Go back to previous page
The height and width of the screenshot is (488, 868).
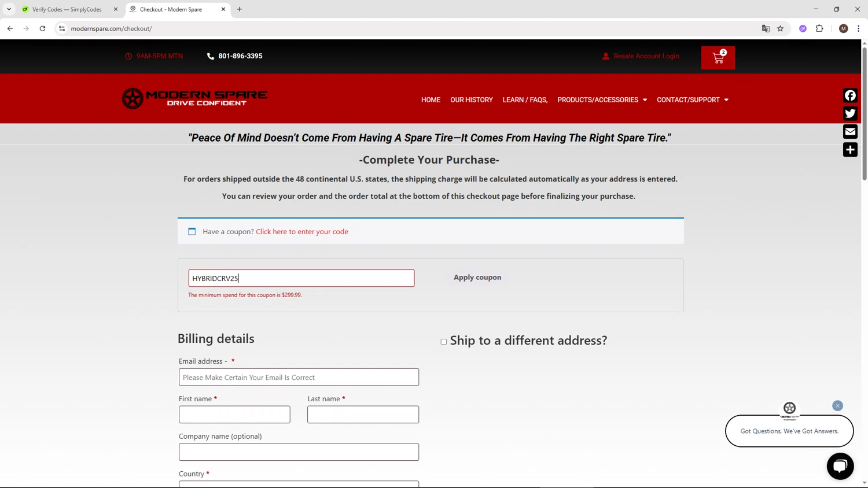click(x=10, y=28)
